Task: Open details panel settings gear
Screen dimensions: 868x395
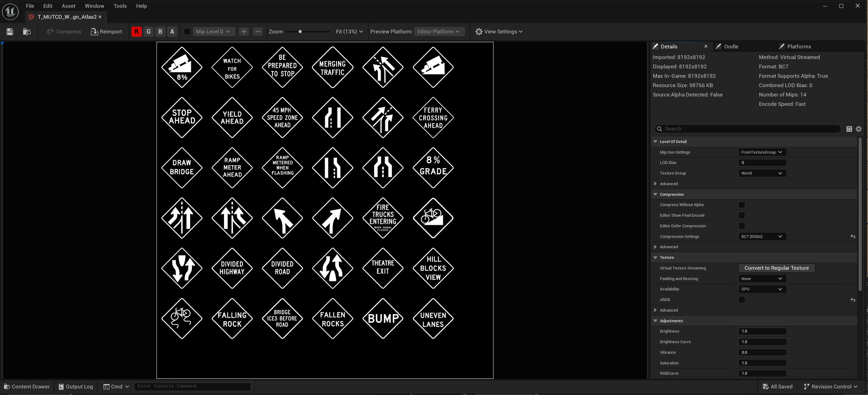Action: click(x=859, y=129)
